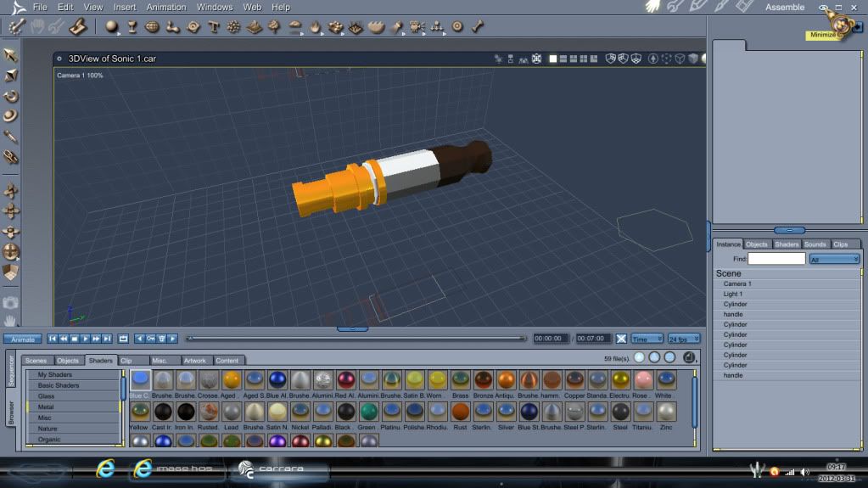
Task: Insert a bone from top toolbar
Action: pyautogui.click(x=478, y=26)
